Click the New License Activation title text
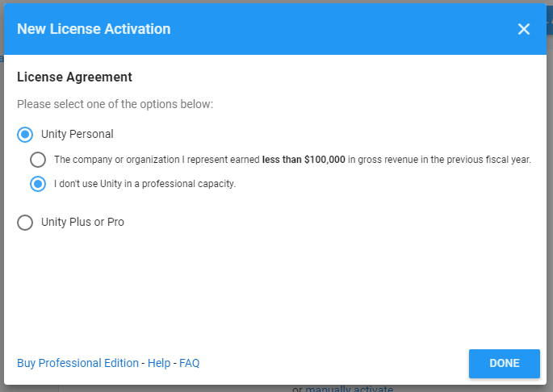 click(x=94, y=29)
